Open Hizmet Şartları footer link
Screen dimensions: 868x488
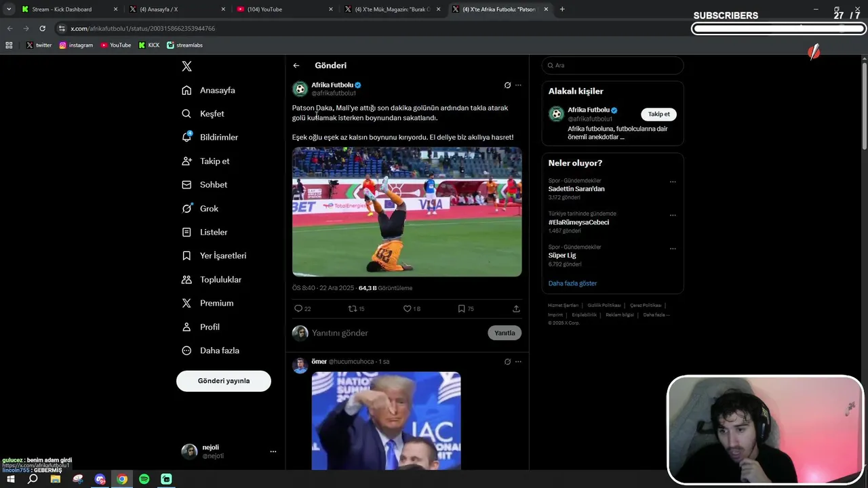pyautogui.click(x=563, y=306)
